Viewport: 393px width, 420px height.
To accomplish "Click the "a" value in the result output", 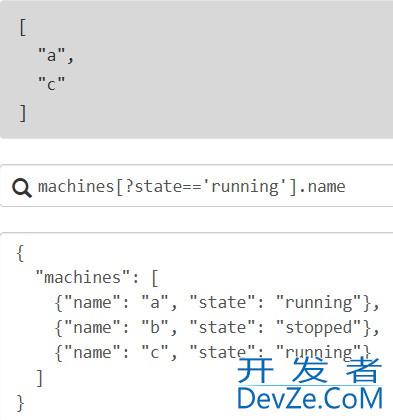I will click(51, 55).
